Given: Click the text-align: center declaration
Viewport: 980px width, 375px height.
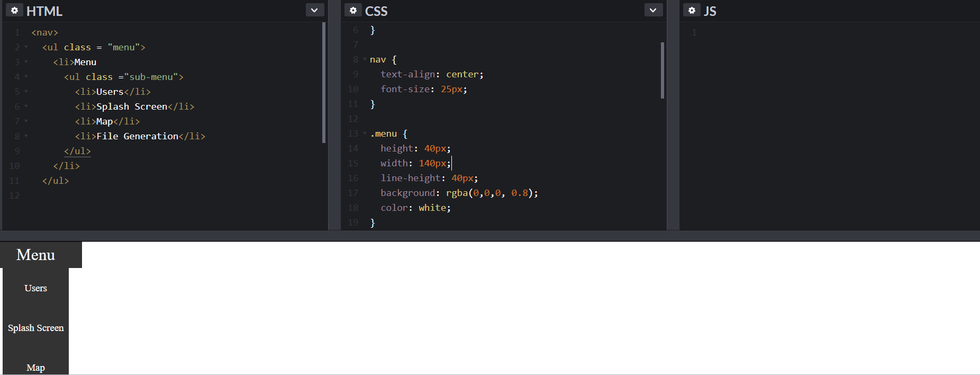Looking at the screenshot, I should [432, 74].
